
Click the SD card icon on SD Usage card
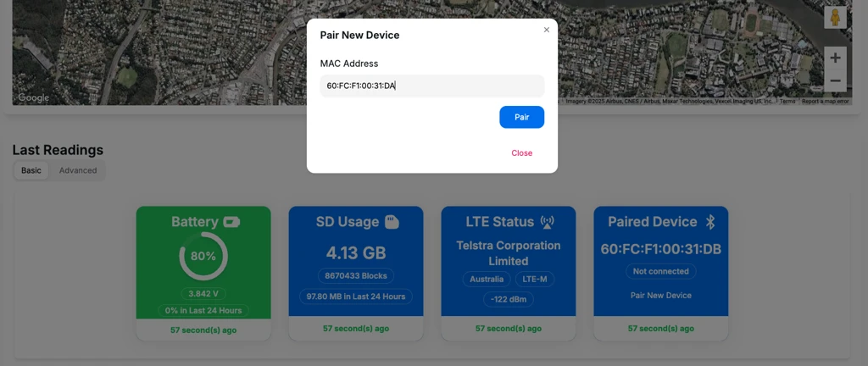pyautogui.click(x=392, y=222)
